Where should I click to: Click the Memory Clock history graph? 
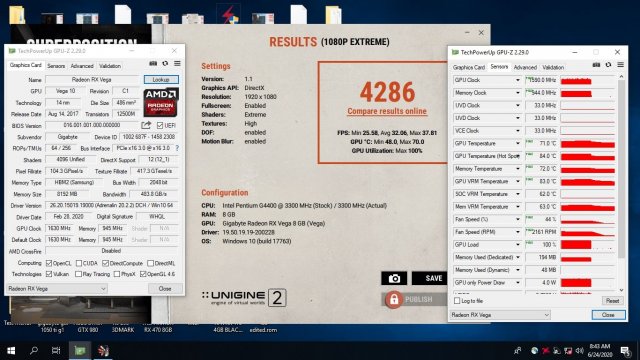[587, 93]
